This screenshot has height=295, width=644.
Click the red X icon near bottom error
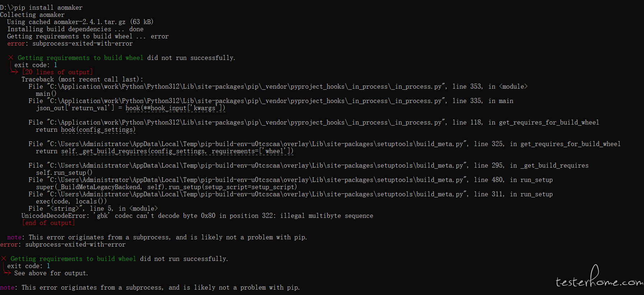pos(4,259)
